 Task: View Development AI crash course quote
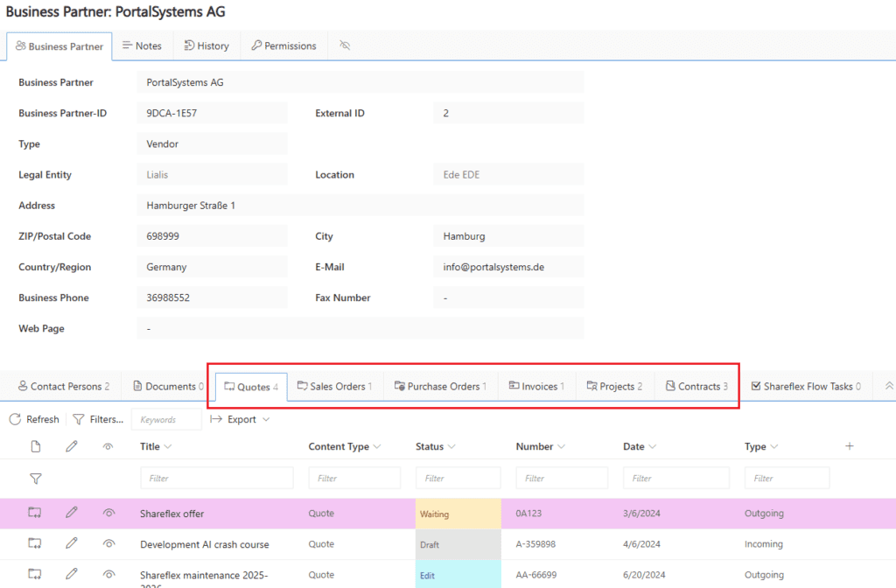point(108,544)
